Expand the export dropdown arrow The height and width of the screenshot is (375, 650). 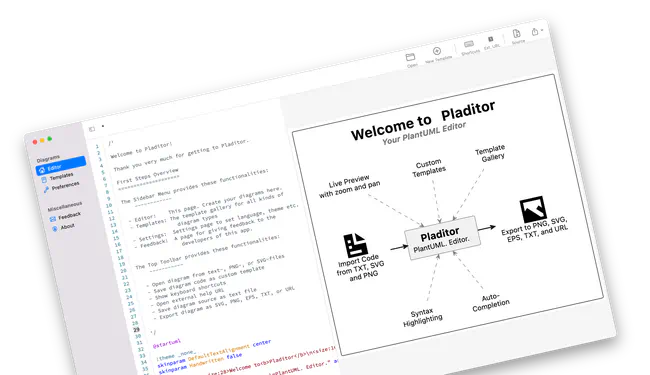[541, 30]
